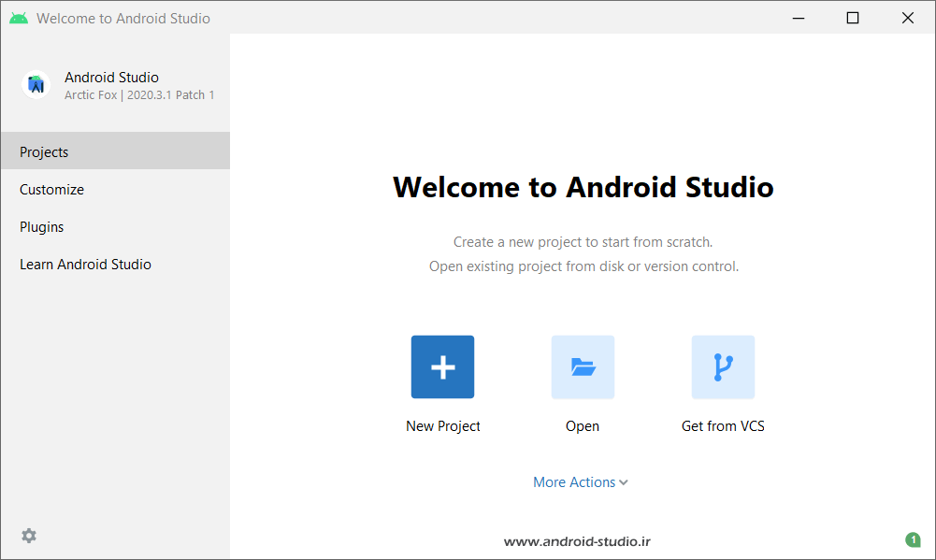Maximize the Welcome window
The width and height of the screenshot is (936, 560).
coord(853,18)
